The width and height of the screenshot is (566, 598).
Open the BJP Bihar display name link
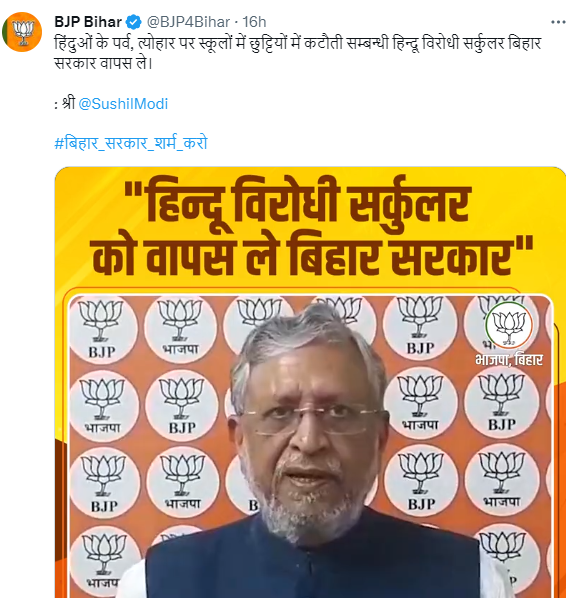click(x=88, y=22)
